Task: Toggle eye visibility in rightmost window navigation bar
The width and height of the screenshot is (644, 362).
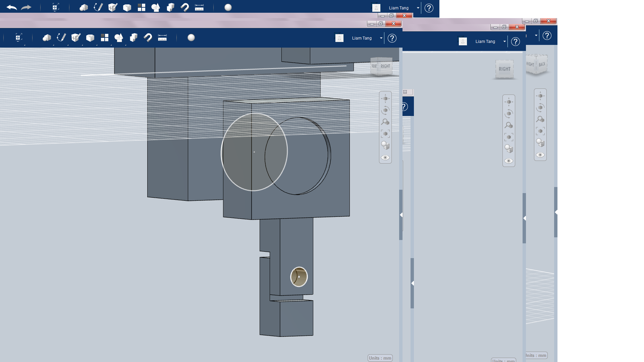Action: point(540,155)
